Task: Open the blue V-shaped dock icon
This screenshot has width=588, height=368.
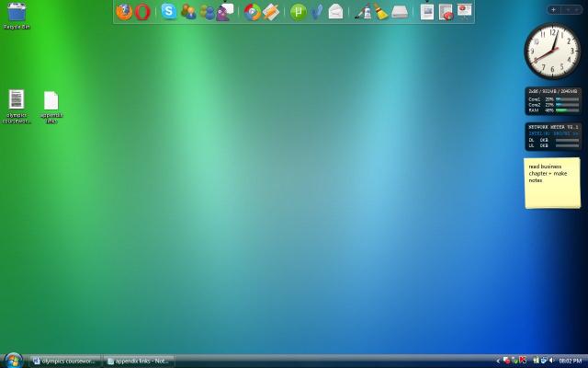Action: click(x=317, y=12)
